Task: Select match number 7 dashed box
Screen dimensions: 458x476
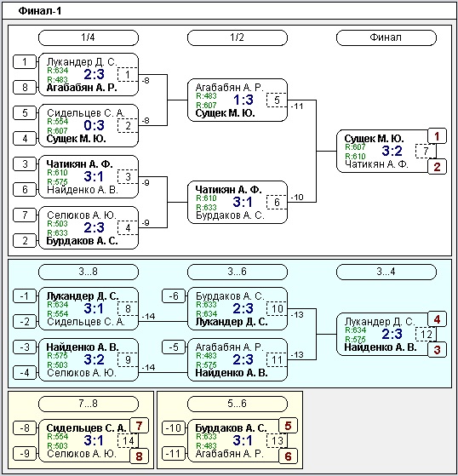Action: click(x=426, y=151)
